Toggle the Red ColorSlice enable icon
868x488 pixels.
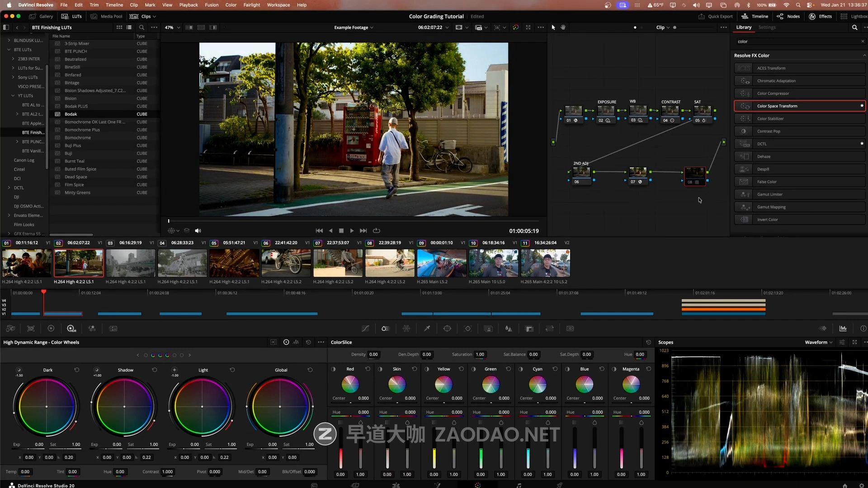pos(334,369)
